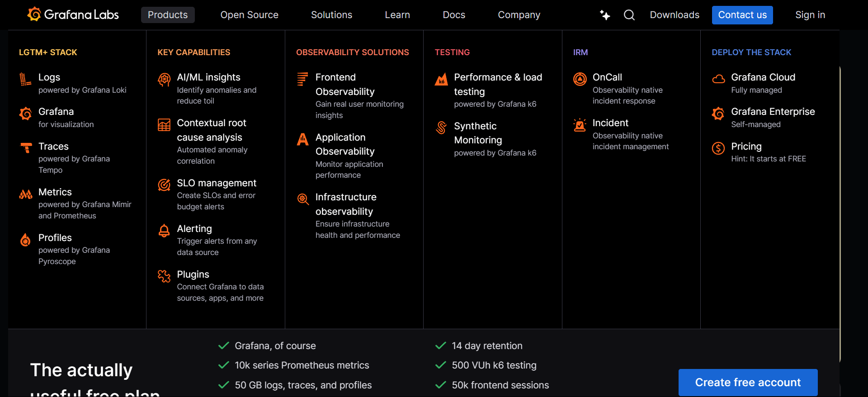
Task: Open Grafana Cloud link
Action: click(x=763, y=77)
